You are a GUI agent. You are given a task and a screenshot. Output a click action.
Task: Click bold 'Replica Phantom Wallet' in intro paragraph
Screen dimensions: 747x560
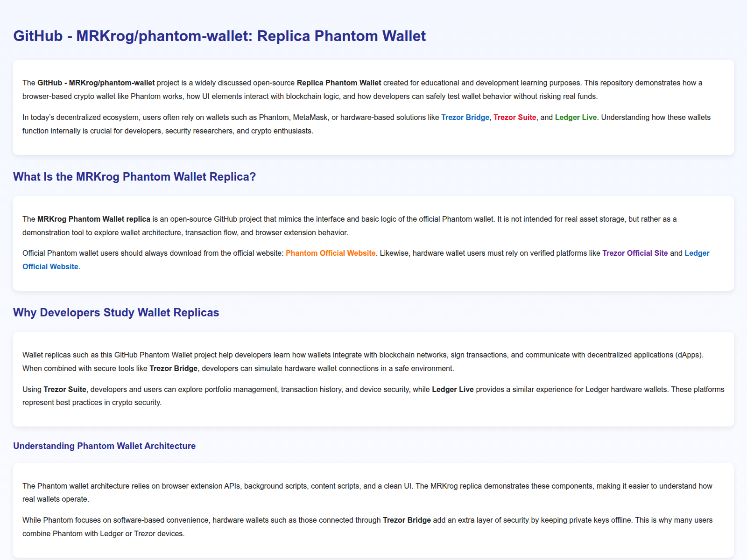[339, 83]
